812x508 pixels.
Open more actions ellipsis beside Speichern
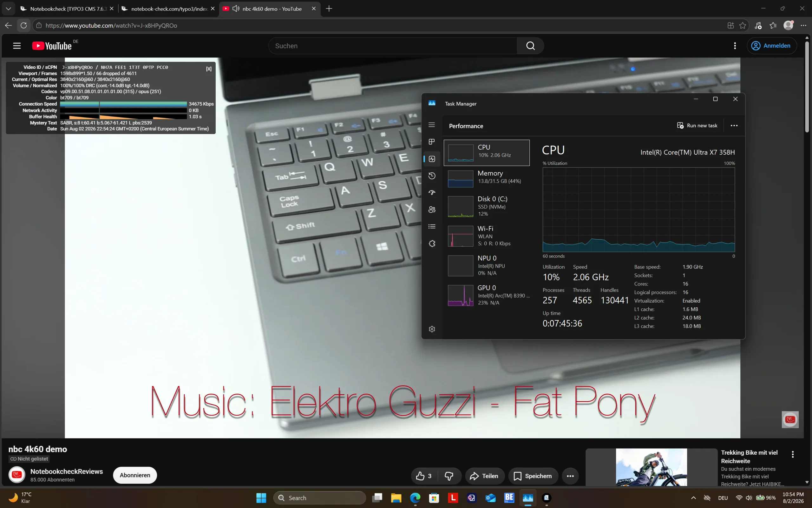[570, 476]
